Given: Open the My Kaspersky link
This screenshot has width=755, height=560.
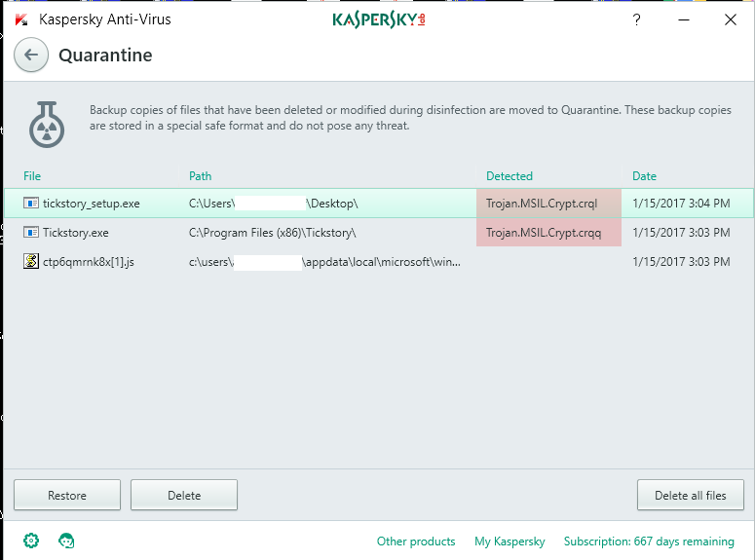Looking at the screenshot, I should (x=510, y=541).
